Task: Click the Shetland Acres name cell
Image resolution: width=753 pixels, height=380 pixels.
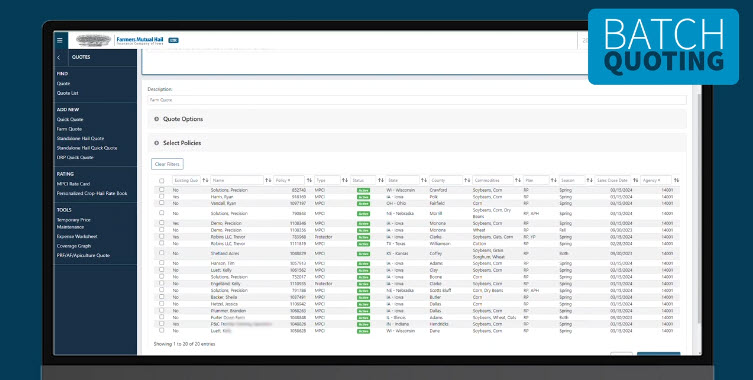Action: point(225,253)
